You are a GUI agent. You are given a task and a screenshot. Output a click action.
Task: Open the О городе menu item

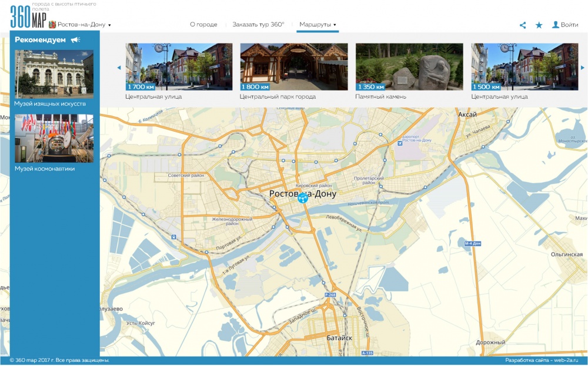pos(203,25)
